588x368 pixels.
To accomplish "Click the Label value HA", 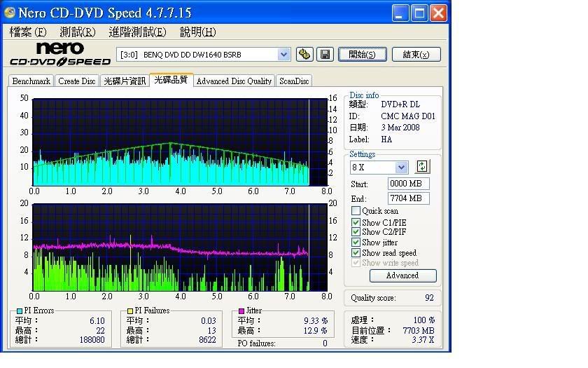I will (x=386, y=139).
